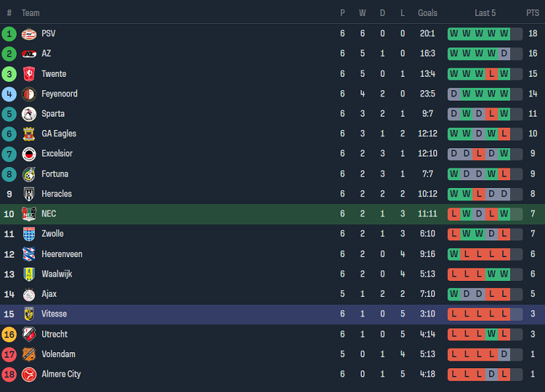Open the Sparta team page link
Image resolution: width=545 pixels, height=392 pixels.
53,114
